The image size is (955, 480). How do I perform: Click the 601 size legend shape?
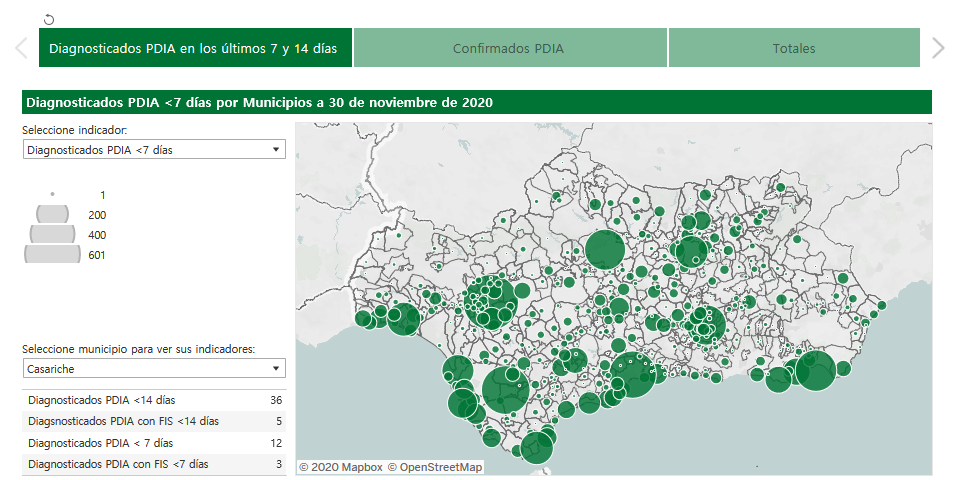(x=52, y=254)
